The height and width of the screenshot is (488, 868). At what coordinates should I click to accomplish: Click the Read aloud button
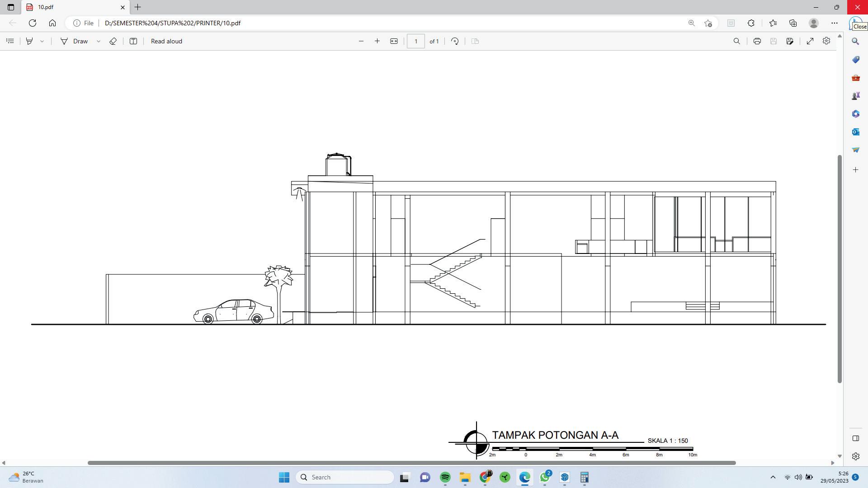pyautogui.click(x=166, y=41)
